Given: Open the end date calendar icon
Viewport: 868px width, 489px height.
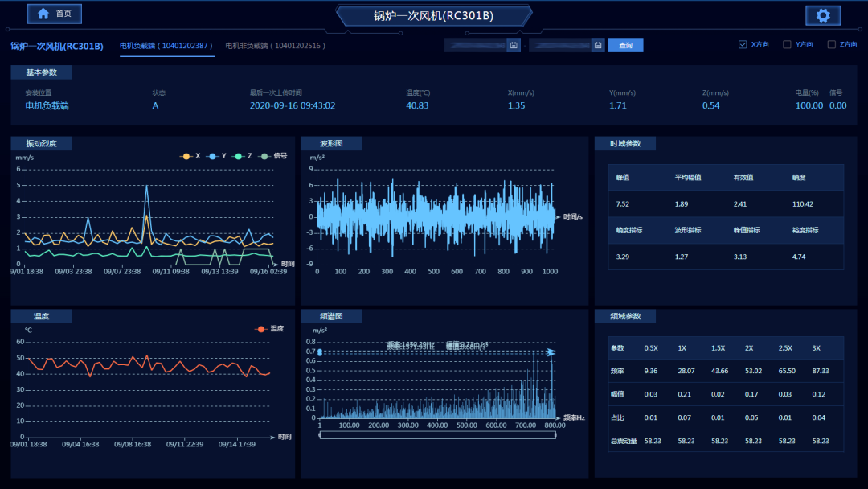Looking at the screenshot, I should tap(597, 45).
